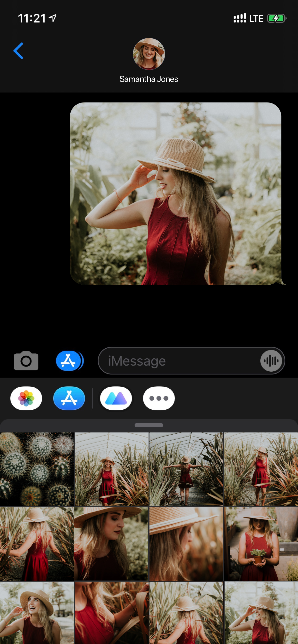The width and height of the screenshot is (298, 644).
Task: Select top-row photo of woman looking down among plants
Action: point(261,469)
